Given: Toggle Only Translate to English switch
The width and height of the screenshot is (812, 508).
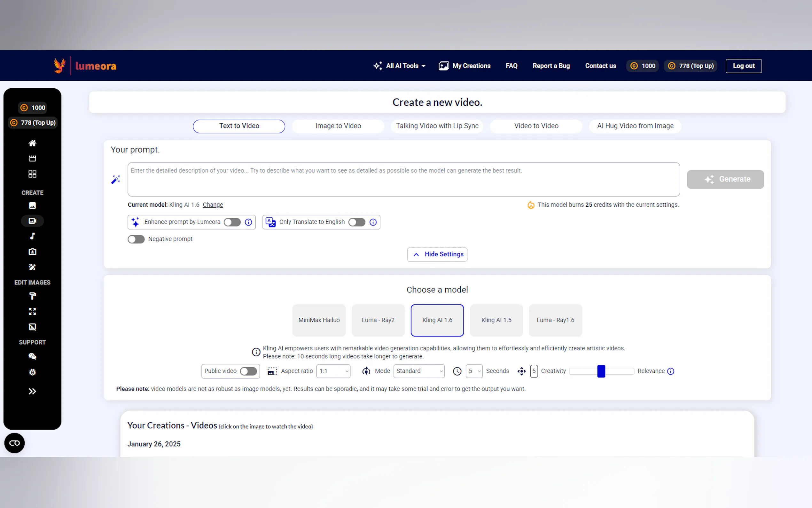Looking at the screenshot, I should (356, 222).
